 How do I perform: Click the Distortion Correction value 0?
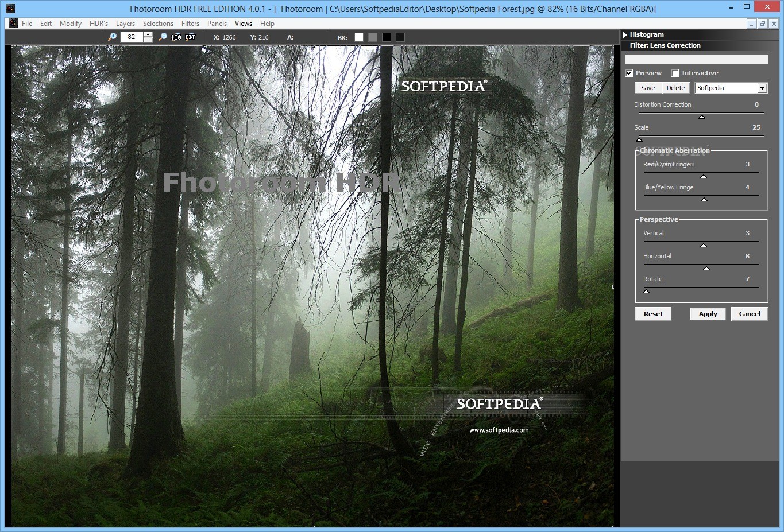[756, 104]
